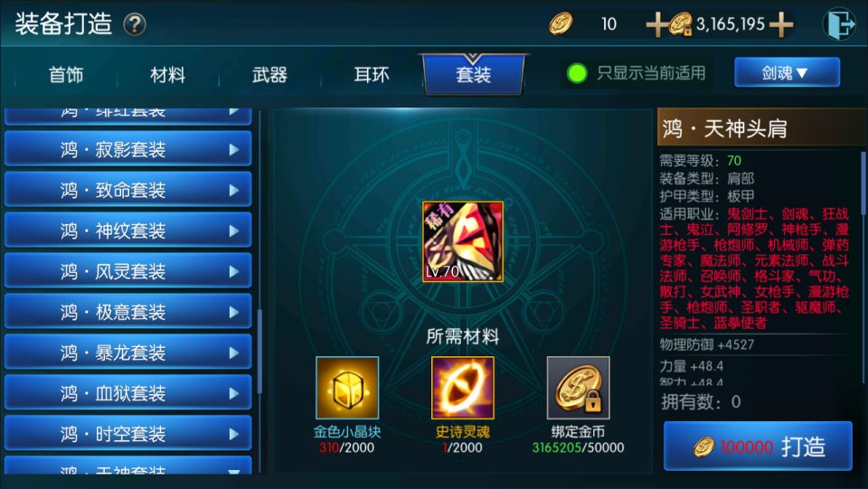The image size is (868, 489).
Task: Select the 鸿·暴龙套装 list item
Action: click(127, 353)
